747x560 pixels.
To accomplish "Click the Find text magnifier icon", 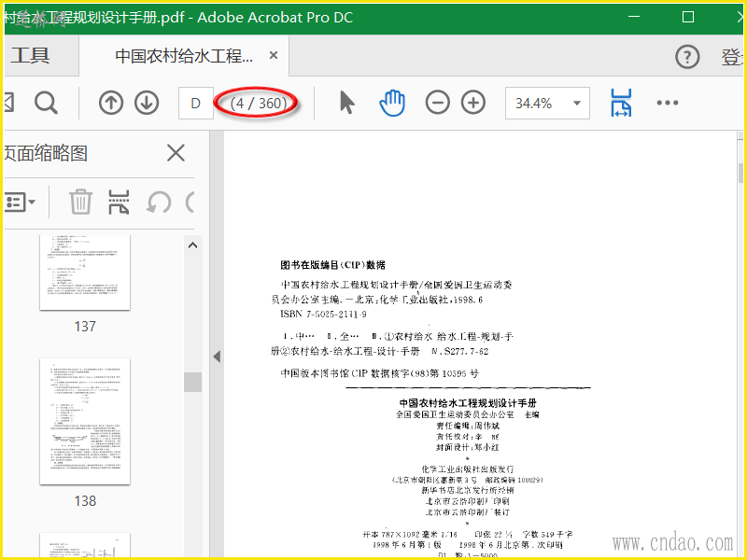I will click(x=46, y=103).
